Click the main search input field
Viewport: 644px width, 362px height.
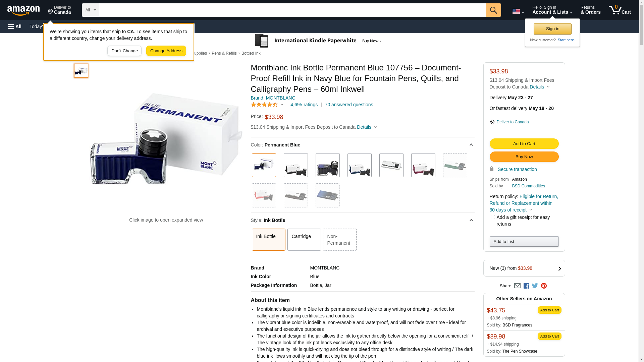[x=292, y=10]
